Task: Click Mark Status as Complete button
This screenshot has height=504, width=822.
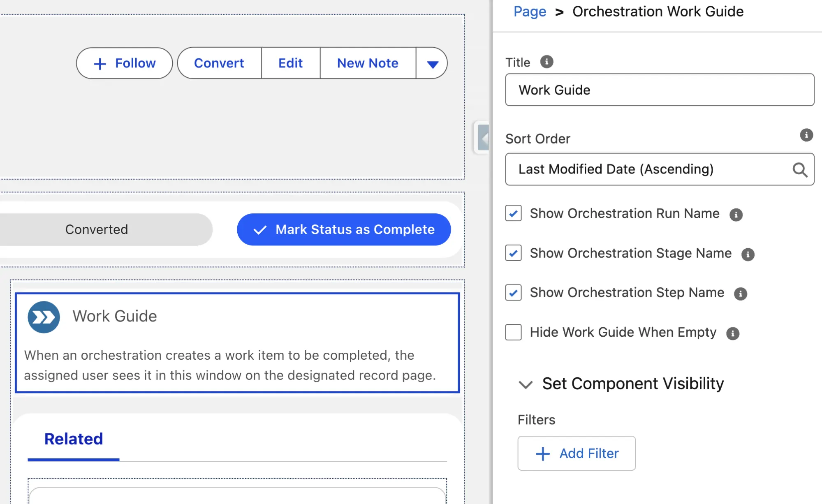Action: (344, 229)
